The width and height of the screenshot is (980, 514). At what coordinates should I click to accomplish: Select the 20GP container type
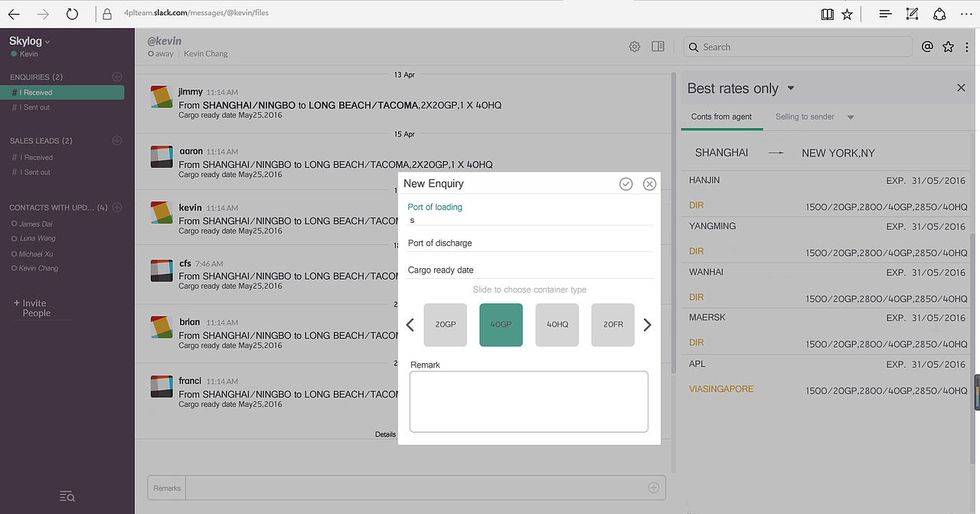click(446, 325)
